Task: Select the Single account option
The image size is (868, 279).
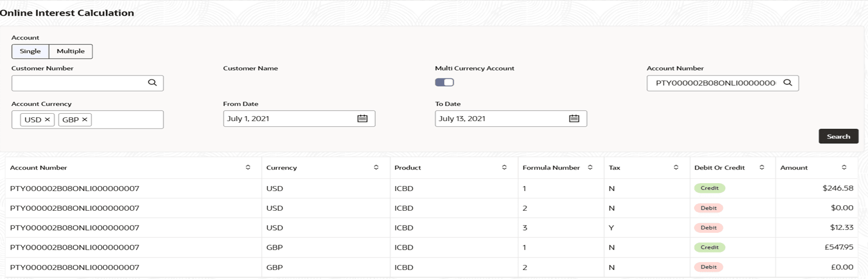Action: (30, 51)
